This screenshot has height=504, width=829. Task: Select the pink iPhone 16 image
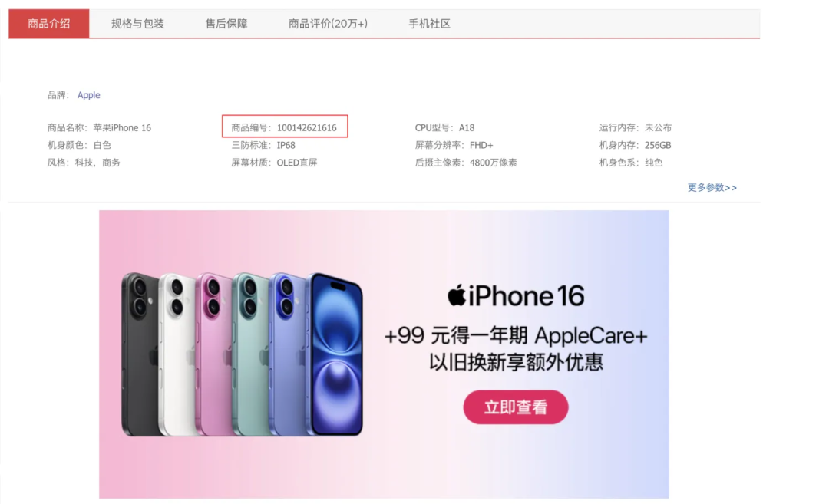coord(213,354)
